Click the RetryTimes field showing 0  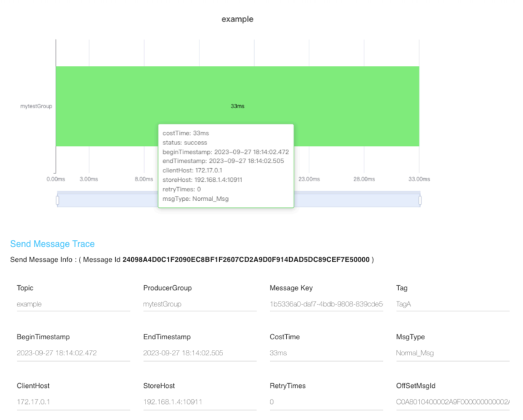coord(326,402)
